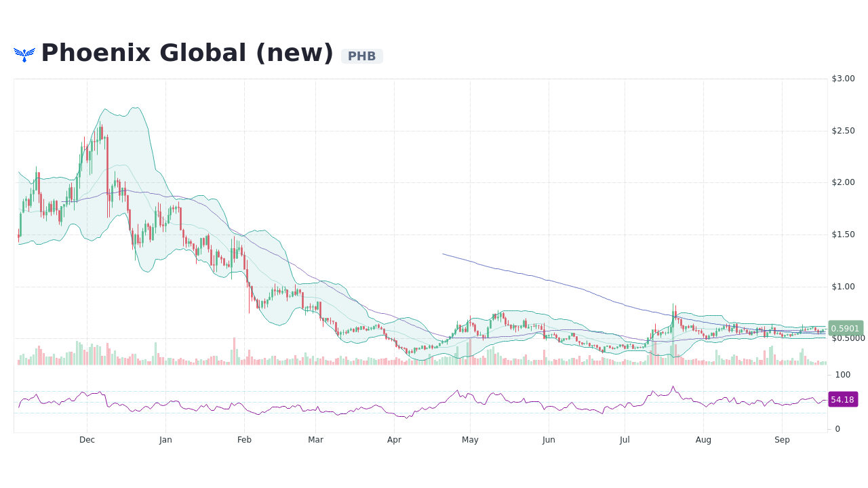Image resolution: width=868 pixels, height=488 pixels.
Task: Click the 54.18 RSI value label
Action: click(843, 400)
